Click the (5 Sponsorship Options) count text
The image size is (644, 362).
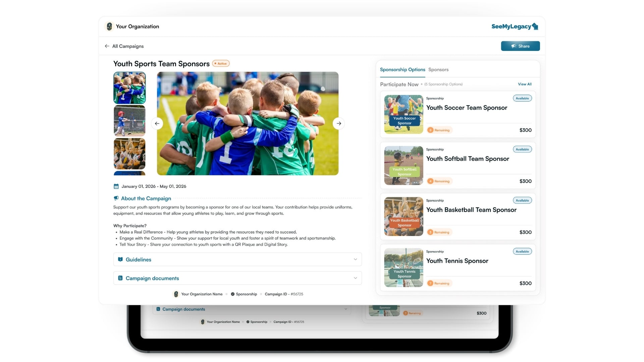[x=443, y=84]
